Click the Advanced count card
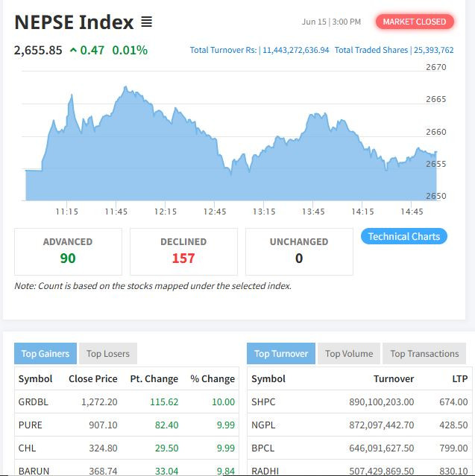The height and width of the screenshot is (476, 475). click(68, 251)
